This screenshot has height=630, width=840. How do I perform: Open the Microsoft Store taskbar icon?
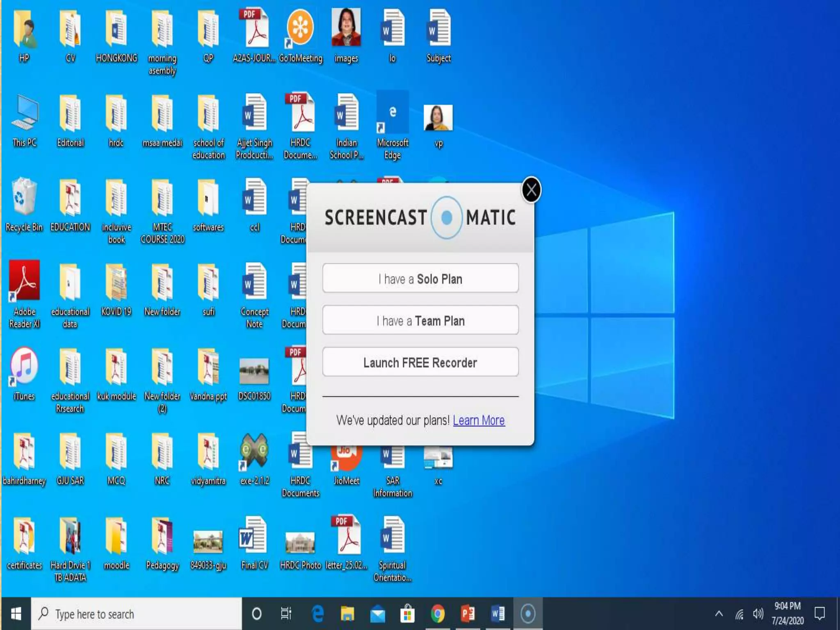[407, 614]
